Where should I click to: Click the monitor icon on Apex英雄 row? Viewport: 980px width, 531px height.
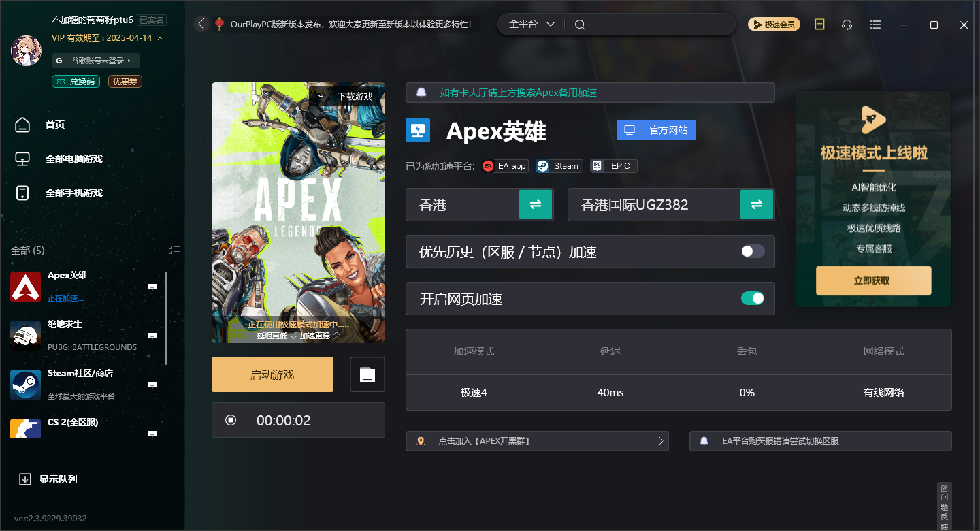[152, 287]
